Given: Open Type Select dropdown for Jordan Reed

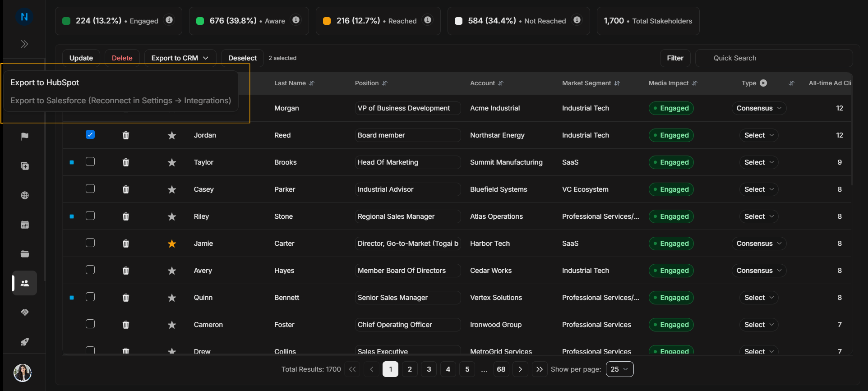Looking at the screenshot, I should click(x=759, y=135).
